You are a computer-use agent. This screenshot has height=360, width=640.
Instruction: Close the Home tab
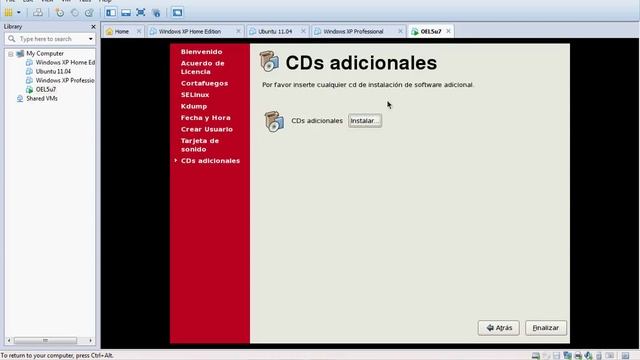(139, 31)
